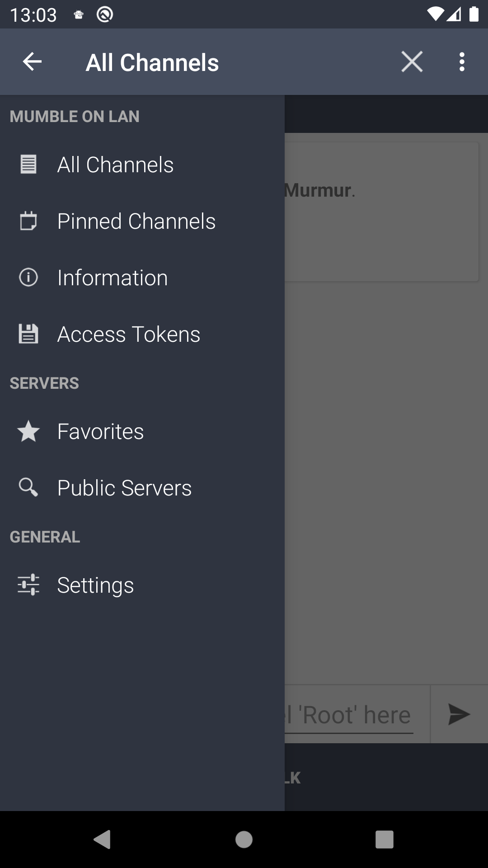Tap the Access Tokens floppy icon
This screenshot has height=868, width=488.
pyautogui.click(x=28, y=334)
